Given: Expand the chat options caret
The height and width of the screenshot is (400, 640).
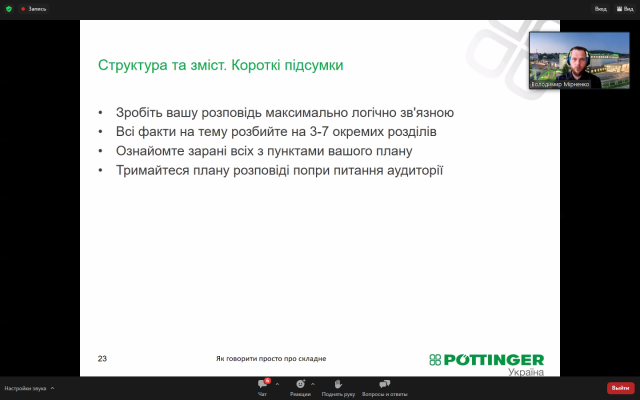Looking at the screenshot, I should 278,384.
